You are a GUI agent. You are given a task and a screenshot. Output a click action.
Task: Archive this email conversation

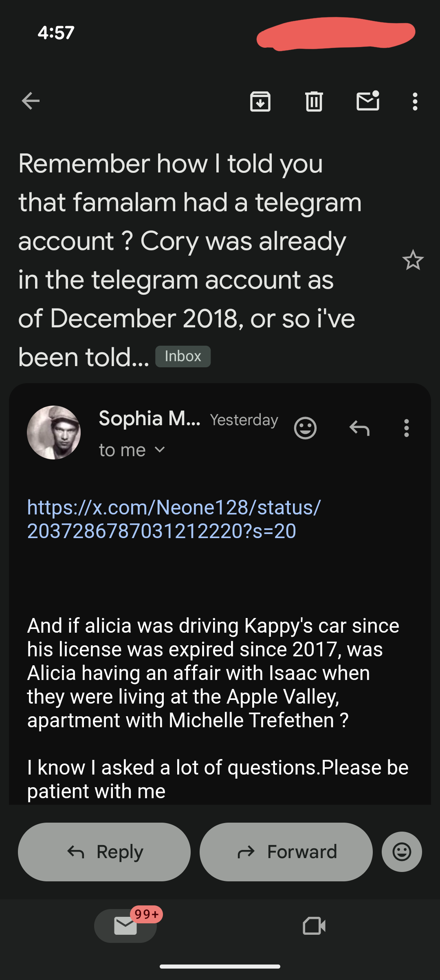click(260, 101)
